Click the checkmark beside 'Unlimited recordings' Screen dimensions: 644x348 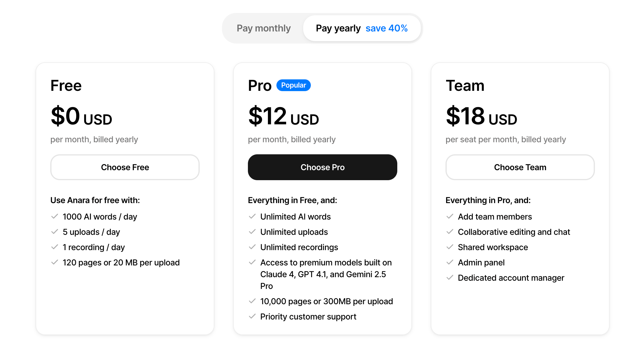(x=252, y=247)
